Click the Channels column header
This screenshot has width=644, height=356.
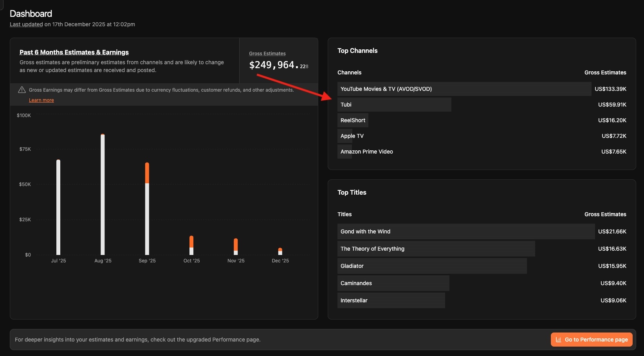(x=350, y=72)
